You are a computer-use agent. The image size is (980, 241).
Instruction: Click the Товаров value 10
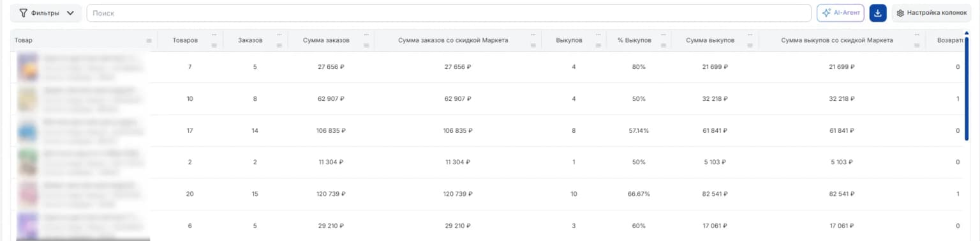189,99
